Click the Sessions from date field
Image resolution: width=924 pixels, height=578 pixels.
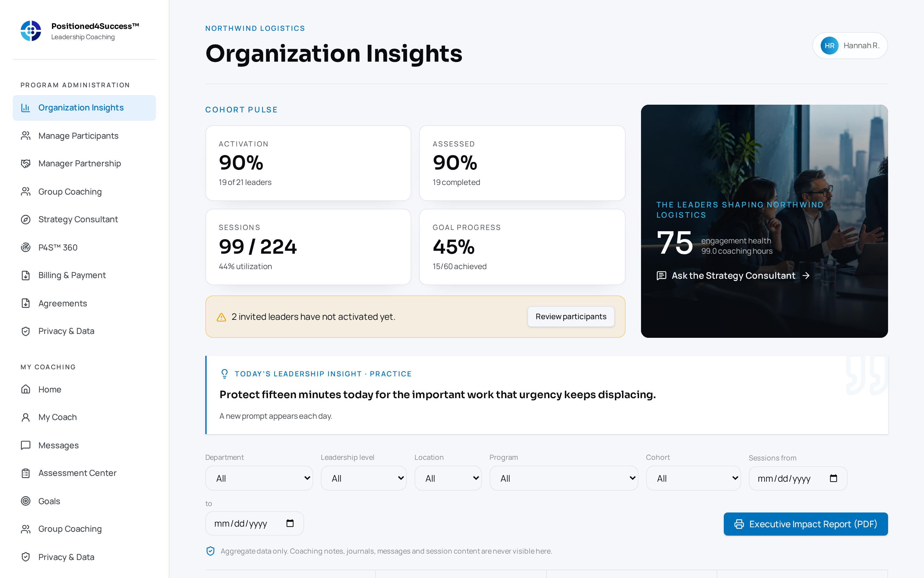point(798,478)
